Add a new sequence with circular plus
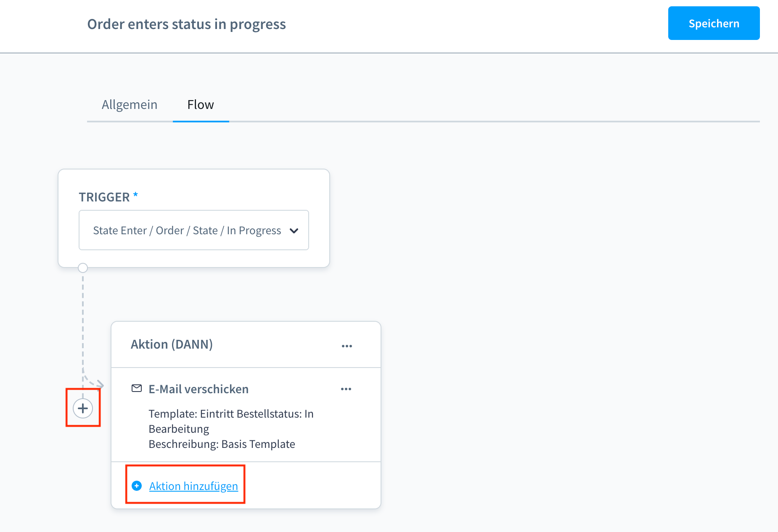This screenshot has width=778, height=532. (x=83, y=408)
